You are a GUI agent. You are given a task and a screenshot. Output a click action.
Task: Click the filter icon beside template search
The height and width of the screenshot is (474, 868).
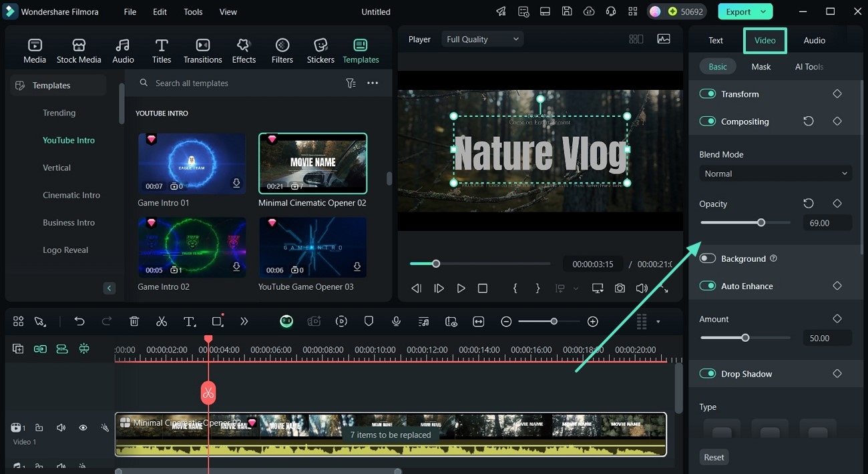point(351,83)
